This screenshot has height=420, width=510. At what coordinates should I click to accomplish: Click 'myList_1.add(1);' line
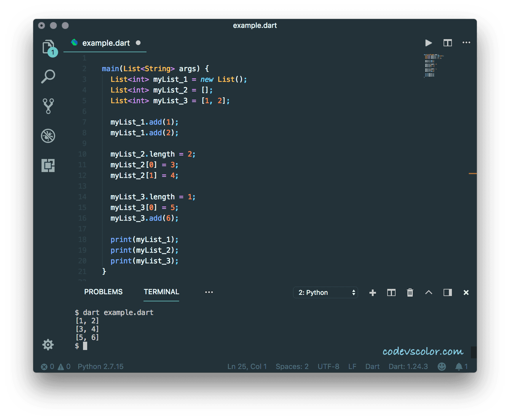pos(144,122)
